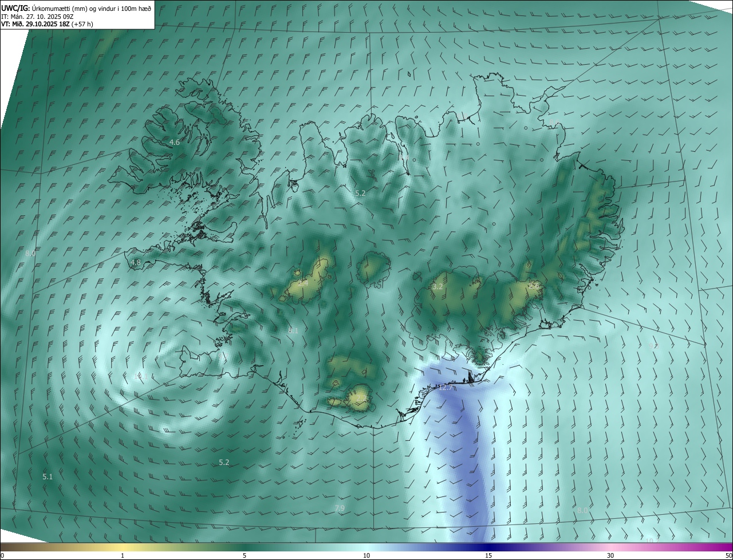
Task: Click the 5 tick on the colour scale
Action: (245, 555)
